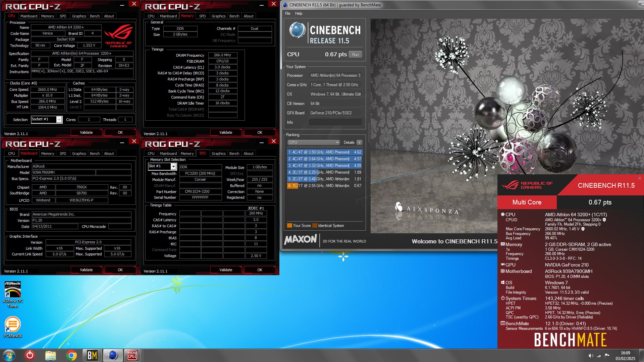Screen dimensions: 644x362
Task: Select ranking row 6 1C/1T @ 2.55 GHz
Action: coord(325,186)
